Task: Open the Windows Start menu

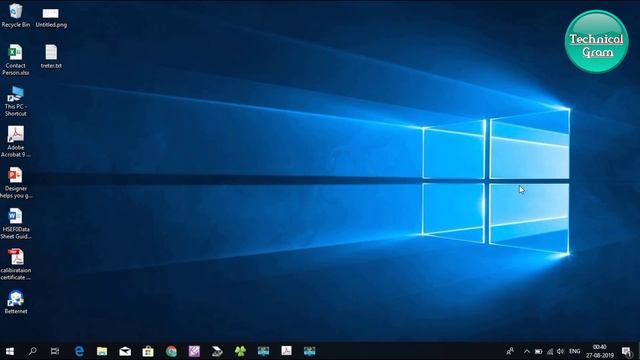Action: [x=10, y=351]
